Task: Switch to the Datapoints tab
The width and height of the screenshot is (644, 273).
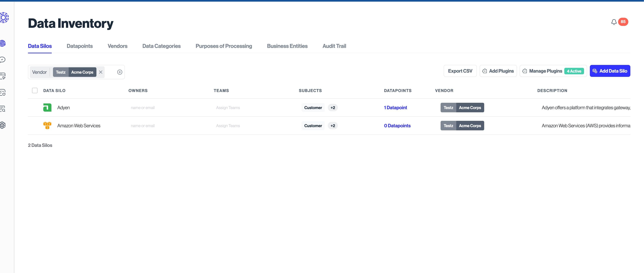Action: 80,46
